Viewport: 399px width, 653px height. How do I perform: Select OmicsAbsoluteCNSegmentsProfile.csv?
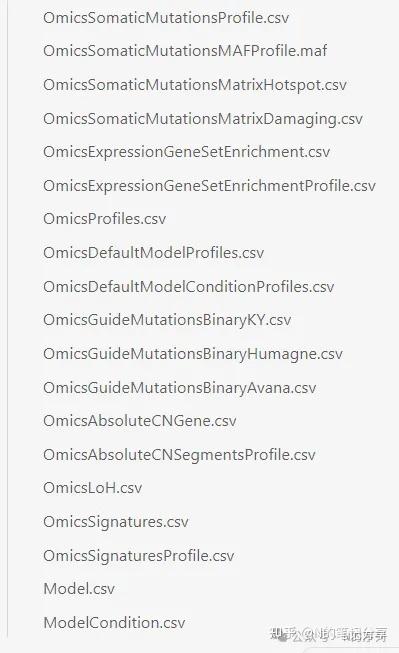click(x=180, y=455)
